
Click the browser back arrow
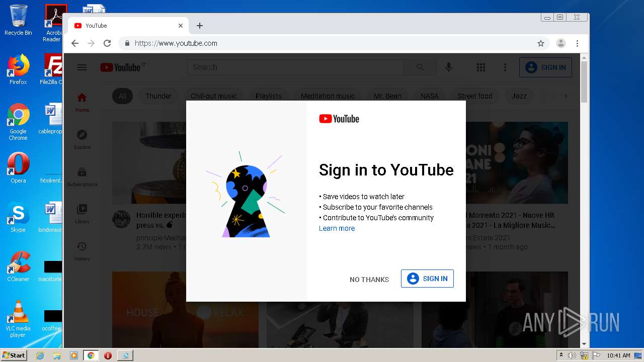[75, 43]
